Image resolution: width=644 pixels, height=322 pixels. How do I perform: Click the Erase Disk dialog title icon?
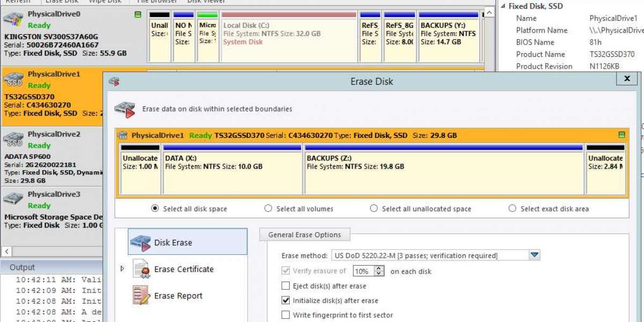pos(114,82)
